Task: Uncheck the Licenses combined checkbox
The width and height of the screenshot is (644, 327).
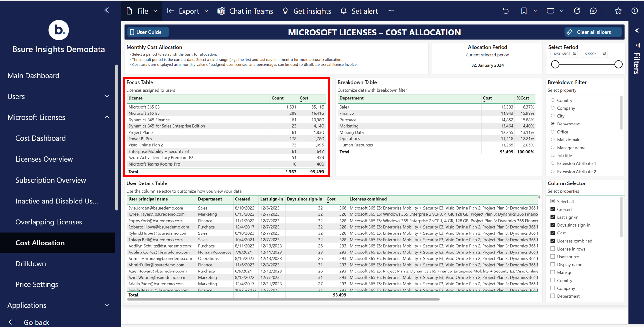Action: click(553, 241)
